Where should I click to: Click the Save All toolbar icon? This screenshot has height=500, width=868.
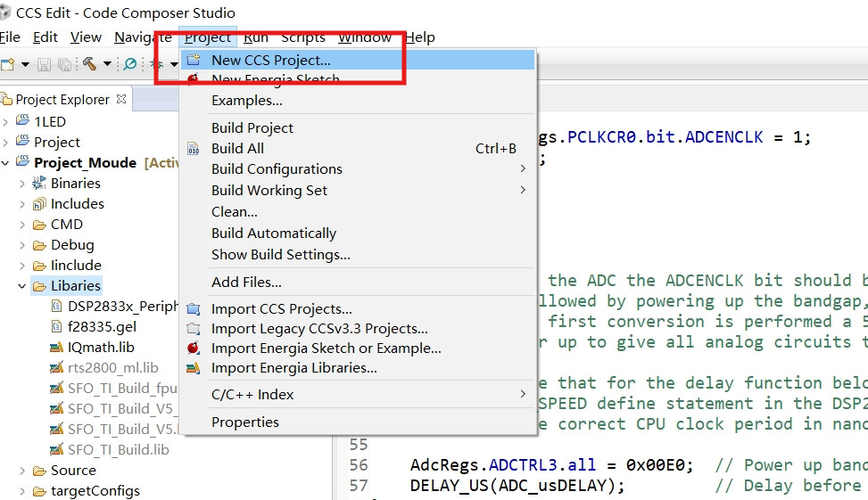[x=65, y=65]
